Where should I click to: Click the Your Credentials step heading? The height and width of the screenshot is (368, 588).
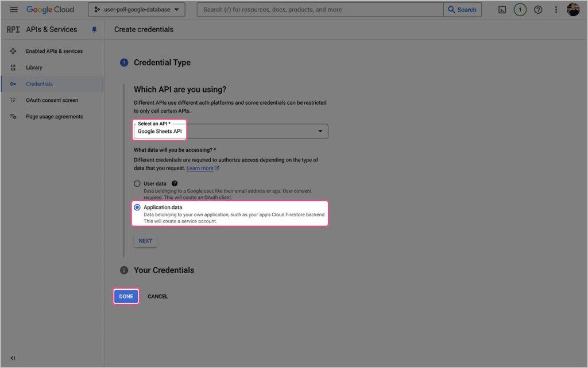(164, 270)
